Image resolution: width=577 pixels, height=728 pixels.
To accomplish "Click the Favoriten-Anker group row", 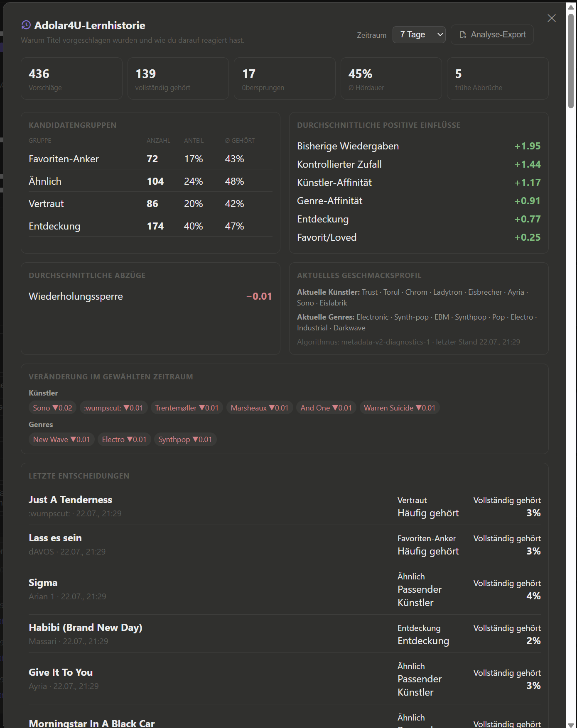I will point(150,159).
